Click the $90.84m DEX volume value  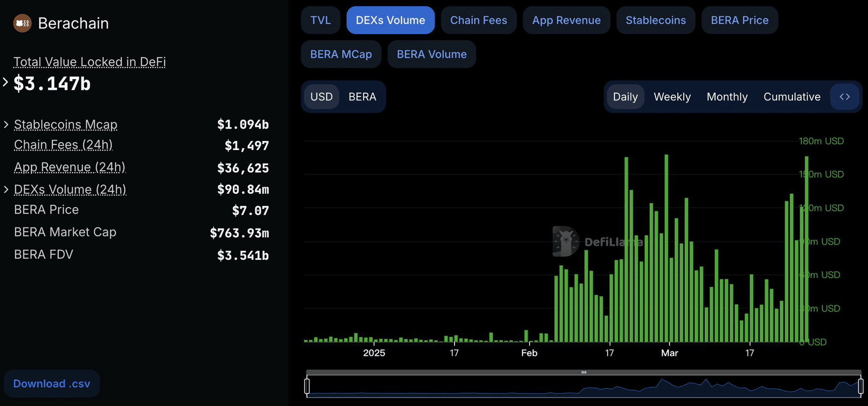pos(243,189)
